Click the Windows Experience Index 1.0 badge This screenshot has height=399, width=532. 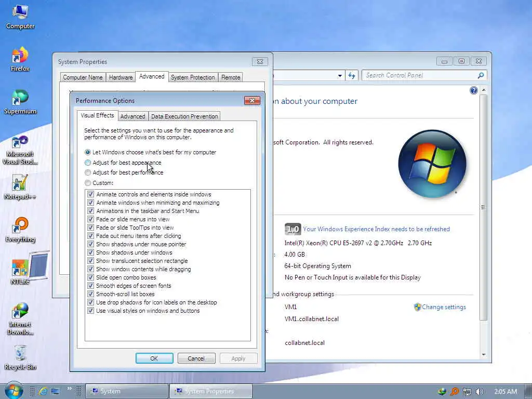click(292, 229)
